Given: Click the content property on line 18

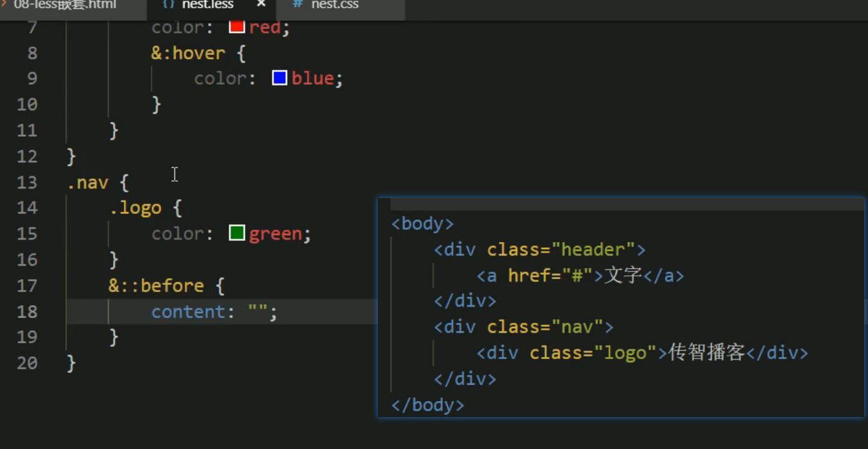Looking at the screenshot, I should point(188,311).
